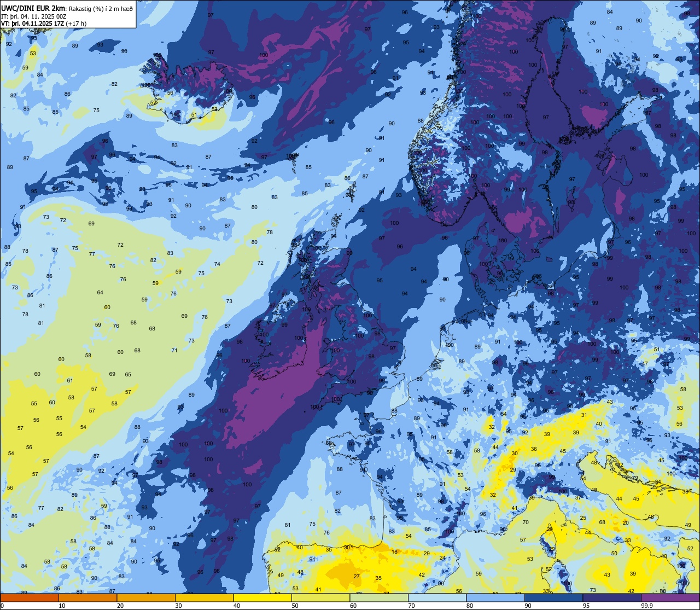700x610 pixels.
Task: Click the map value '36' over the Alps
Action: coord(534,449)
